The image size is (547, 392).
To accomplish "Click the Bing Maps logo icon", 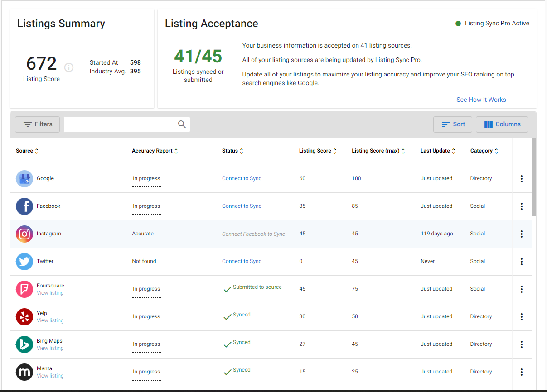I will pyautogui.click(x=24, y=344).
